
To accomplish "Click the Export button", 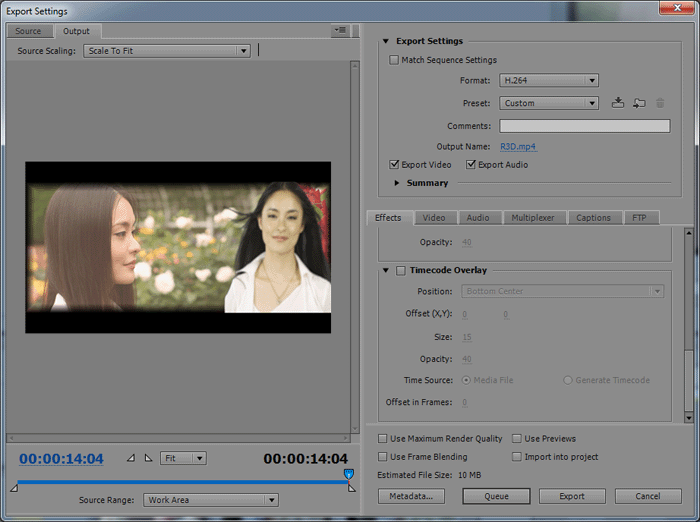I will (572, 496).
